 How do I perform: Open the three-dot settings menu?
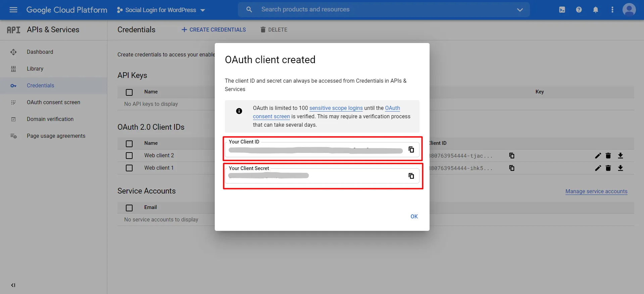pos(612,10)
